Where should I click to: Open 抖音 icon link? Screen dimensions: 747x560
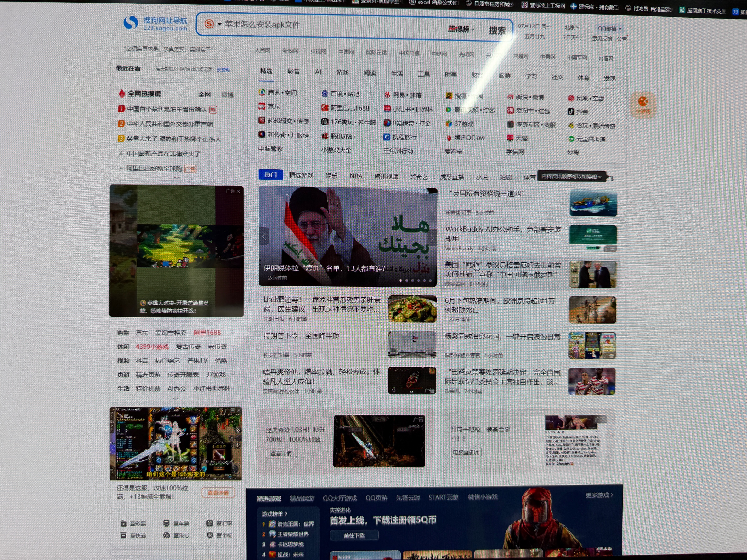click(571, 112)
